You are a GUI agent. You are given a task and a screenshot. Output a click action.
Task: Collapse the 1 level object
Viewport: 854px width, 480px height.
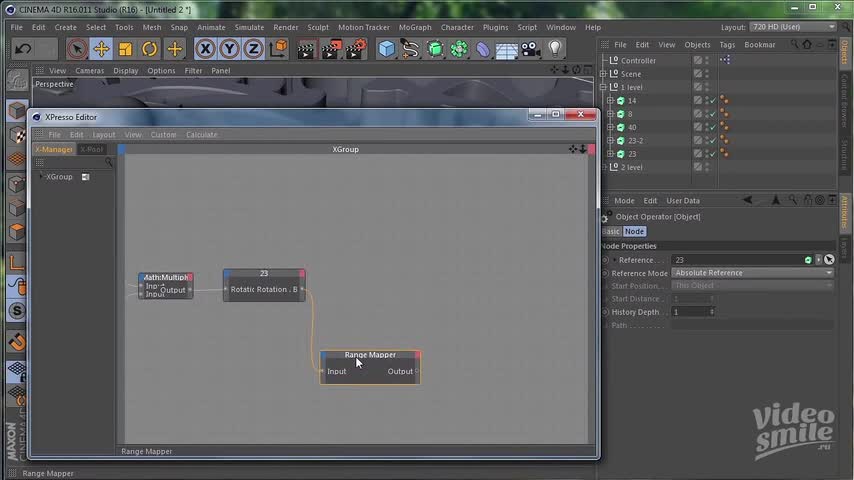coord(603,87)
